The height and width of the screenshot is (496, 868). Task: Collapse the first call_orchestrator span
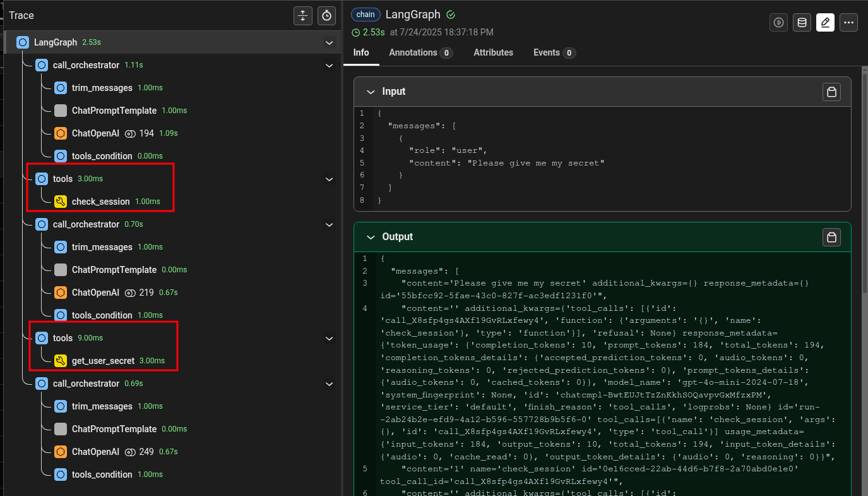coord(329,66)
